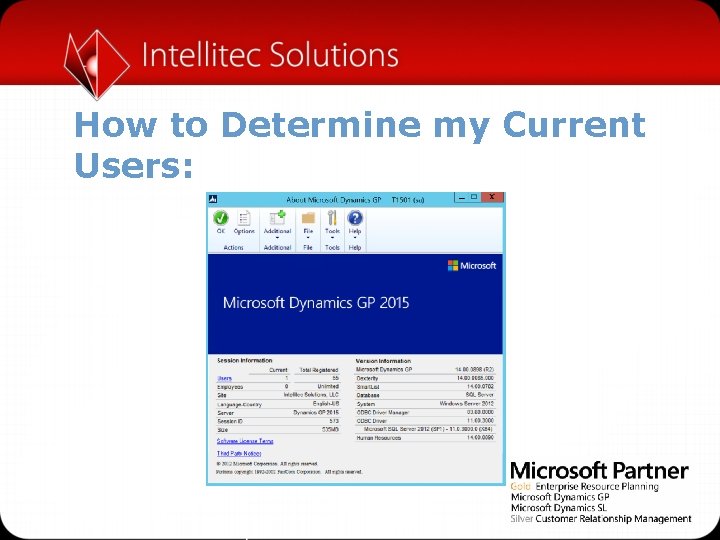Image resolution: width=720 pixels, height=540 pixels.
Task: Click the slide title 'How to Determine my Current Users:'
Action: point(360,145)
